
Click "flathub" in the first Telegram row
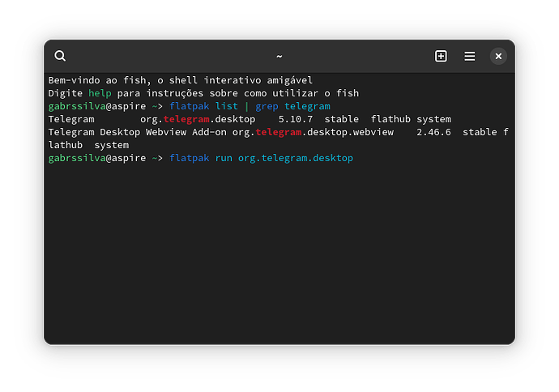pos(390,119)
